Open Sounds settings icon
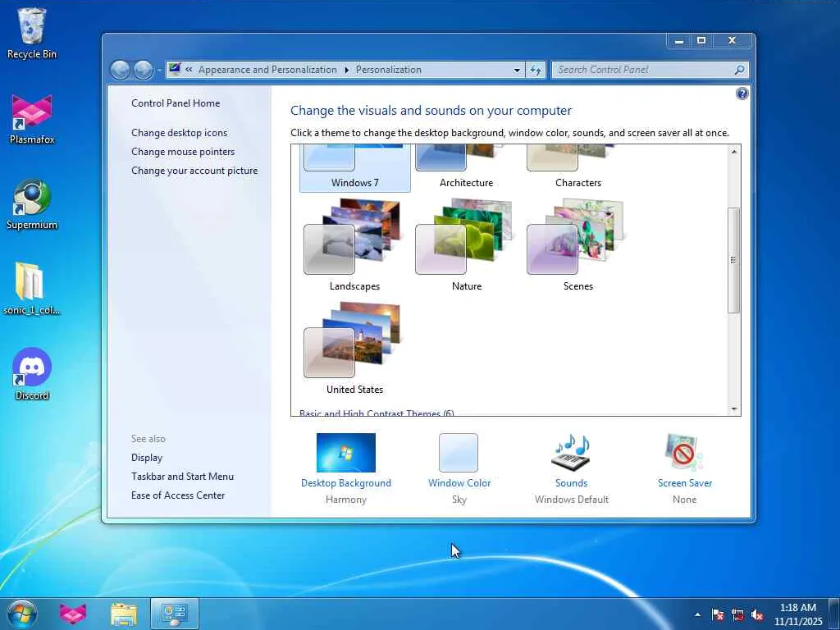This screenshot has height=630, width=840. tap(571, 453)
